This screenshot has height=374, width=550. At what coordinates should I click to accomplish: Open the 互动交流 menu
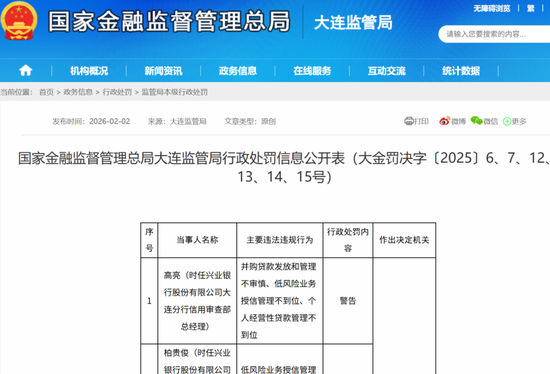click(x=387, y=71)
